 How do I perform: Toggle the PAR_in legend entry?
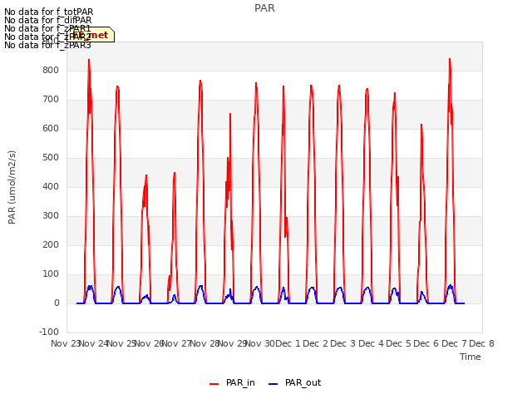(232, 382)
